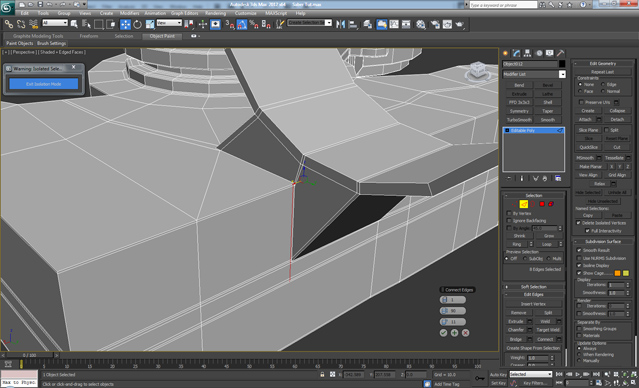The height and width of the screenshot is (388, 639).
Task: Click the Insert Vertex button
Action: (533, 304)
